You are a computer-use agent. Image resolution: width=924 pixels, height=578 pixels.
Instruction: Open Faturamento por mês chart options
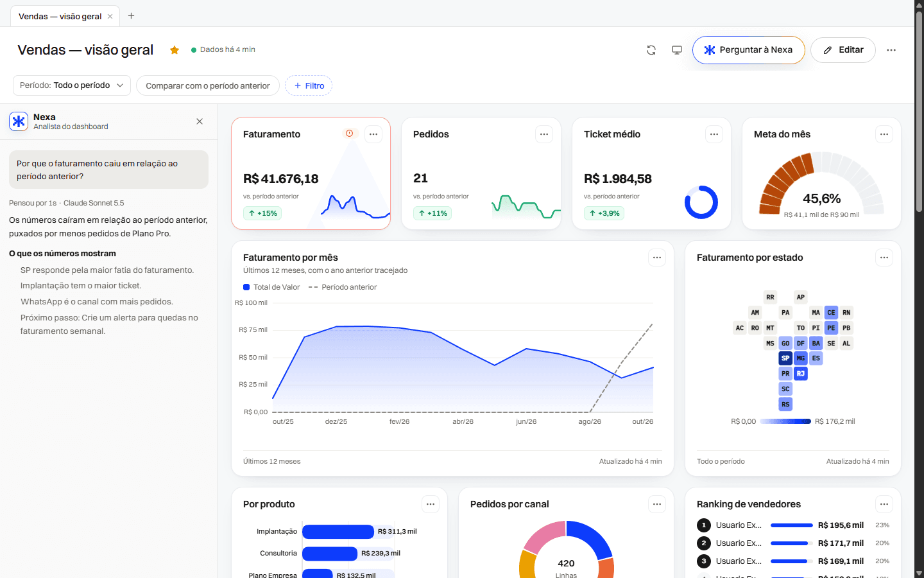tap(657, 258)
